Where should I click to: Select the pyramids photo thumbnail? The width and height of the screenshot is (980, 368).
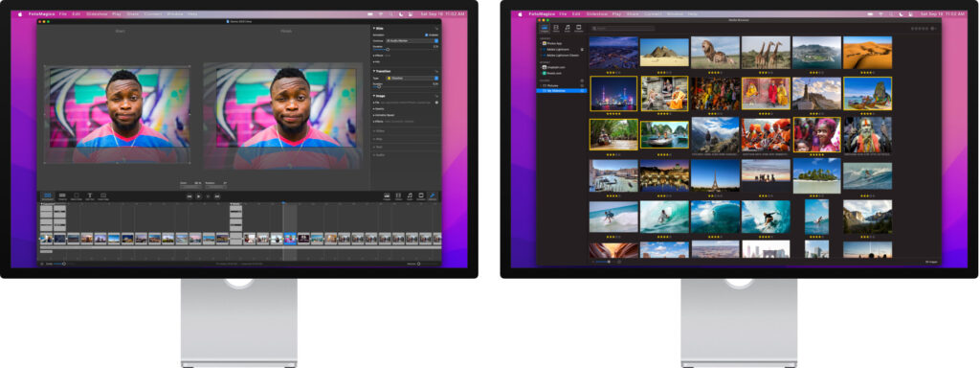point(664,53)
